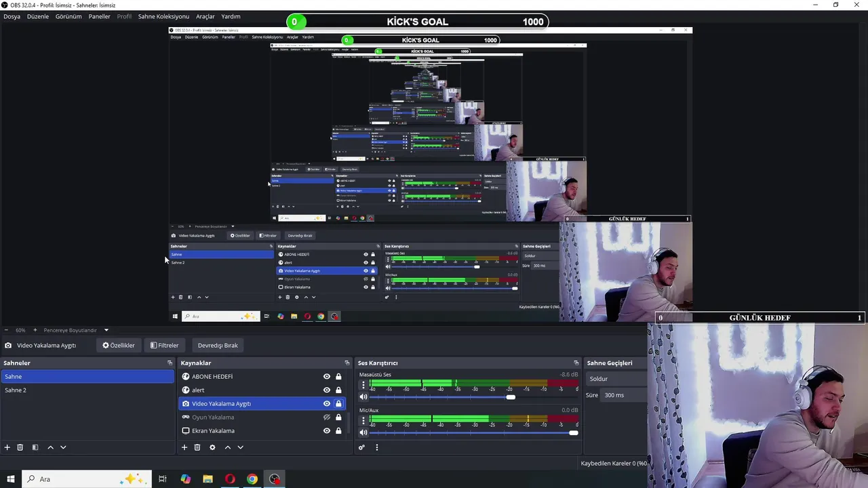Move selected scene up

(x=50, y=447)
